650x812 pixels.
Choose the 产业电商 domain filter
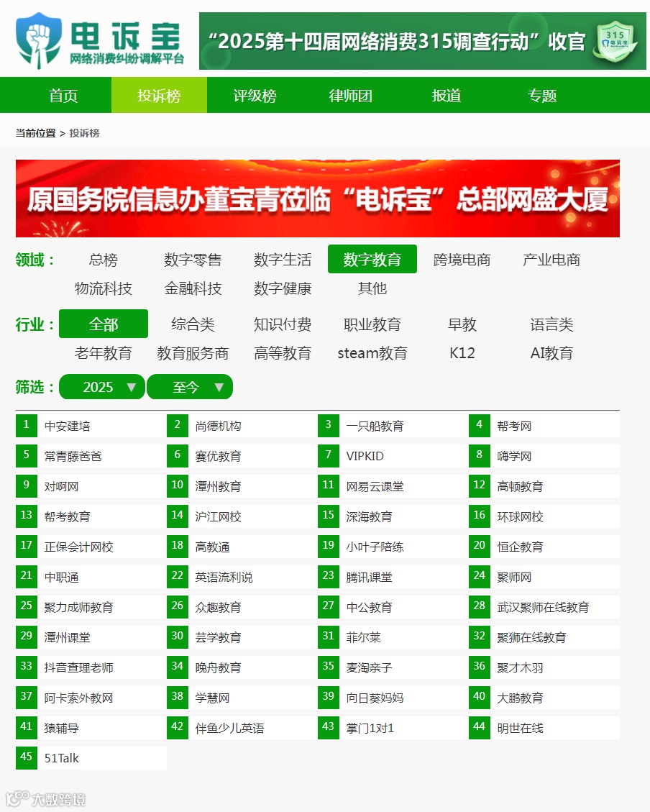pyautogui.click(x=551, y=260)
